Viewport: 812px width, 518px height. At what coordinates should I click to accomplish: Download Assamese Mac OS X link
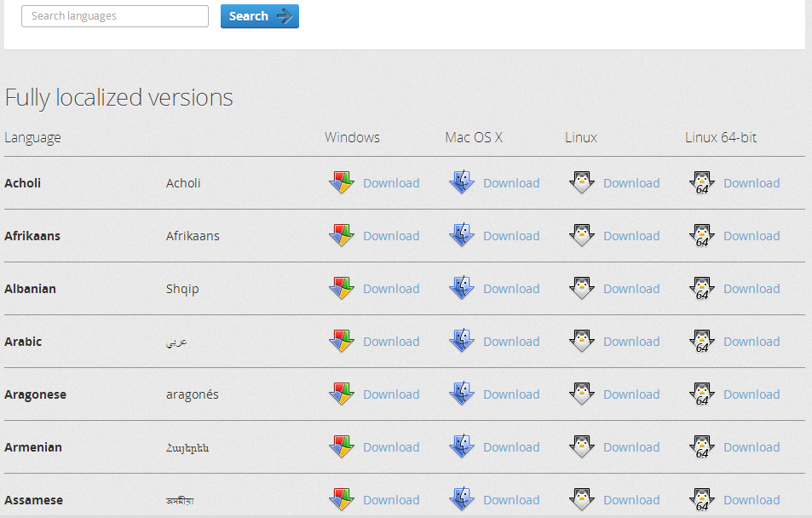[x=511, y=500]
